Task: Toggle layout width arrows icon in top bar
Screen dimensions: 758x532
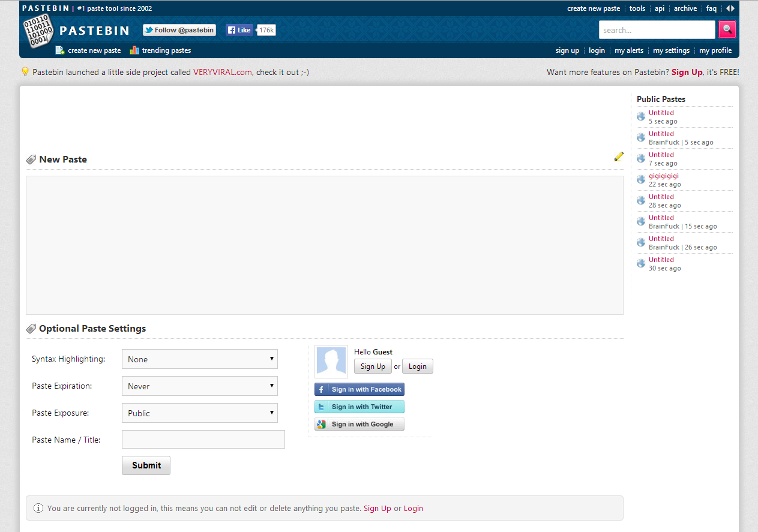Action: coord(730,8)
